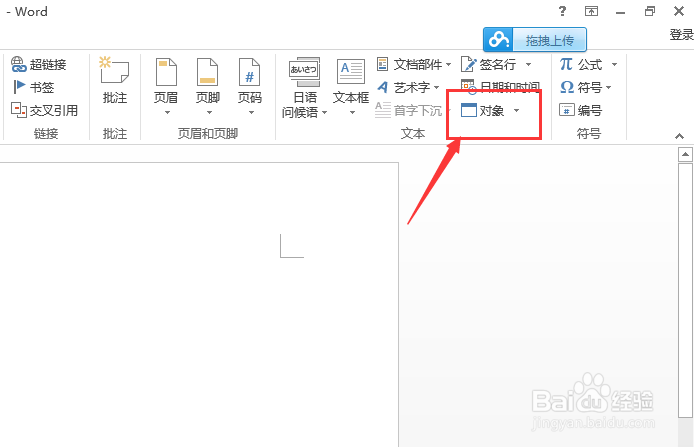Add a new Comment (批注) icon

point(114,70)
